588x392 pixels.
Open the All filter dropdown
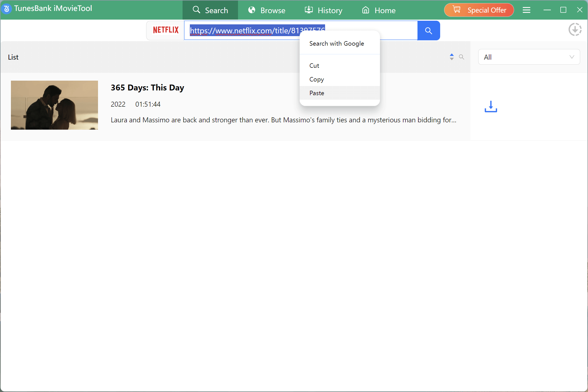[x=529, y=57]
